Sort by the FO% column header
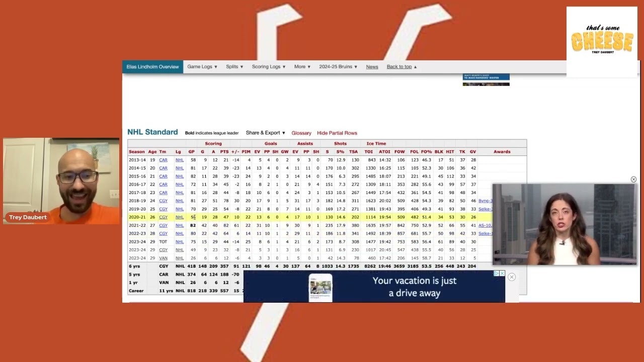The height and width of the screenshot is (362, 644). click(427, 152)
